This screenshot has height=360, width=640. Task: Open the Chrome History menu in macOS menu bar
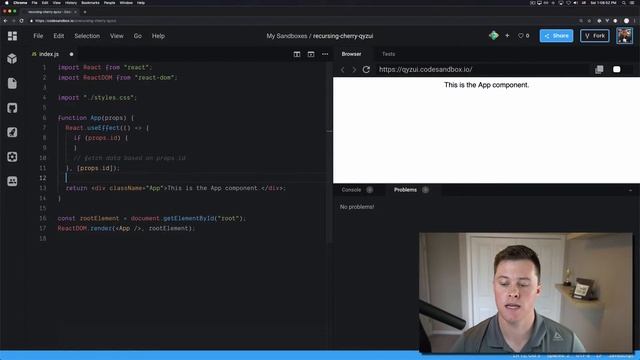tap(71, 2)
